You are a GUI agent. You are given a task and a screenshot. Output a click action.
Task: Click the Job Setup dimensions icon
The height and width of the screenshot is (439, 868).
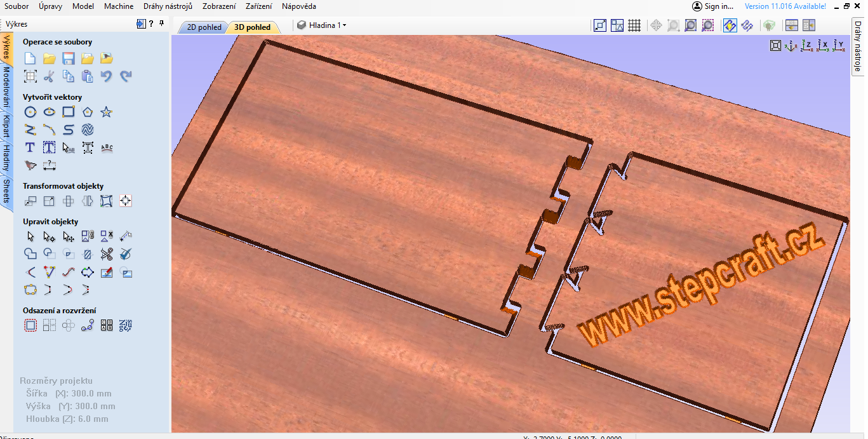(x=30, y=76)
